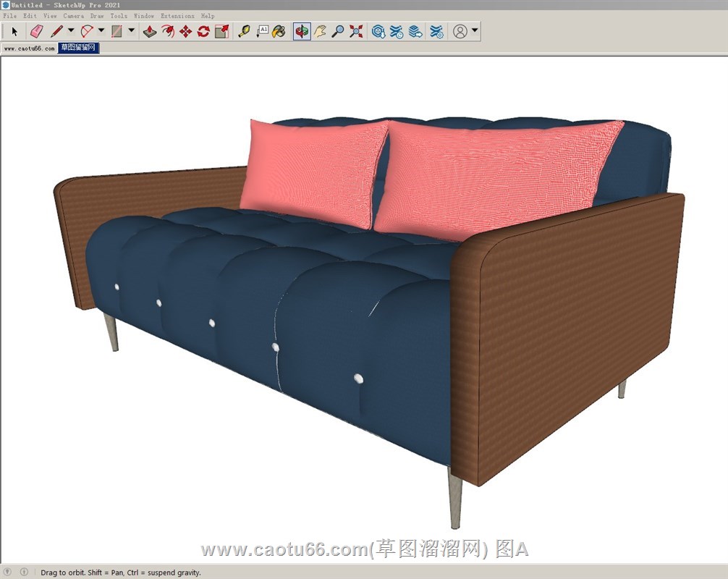The image size is (728, 579).
Task: Select the Scale tool
Action: [221, 31]
